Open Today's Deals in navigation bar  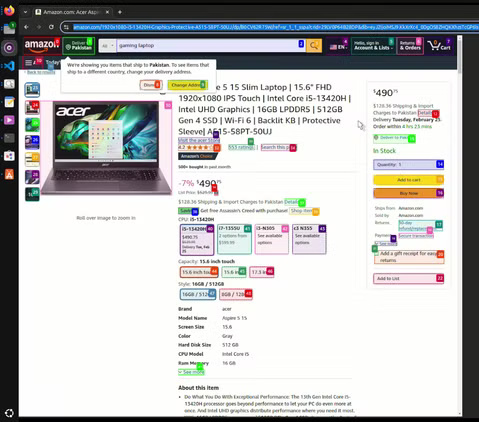pos(52,62)
